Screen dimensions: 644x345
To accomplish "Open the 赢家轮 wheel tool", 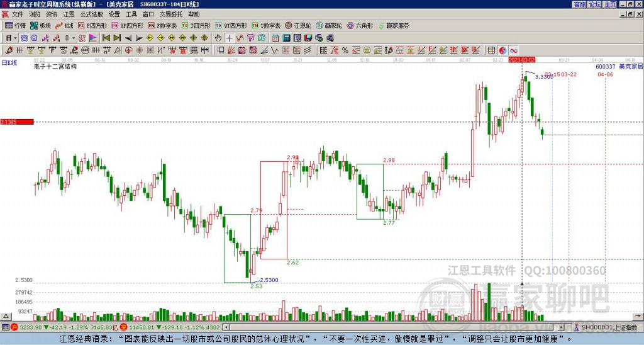I will click(329, 25).
